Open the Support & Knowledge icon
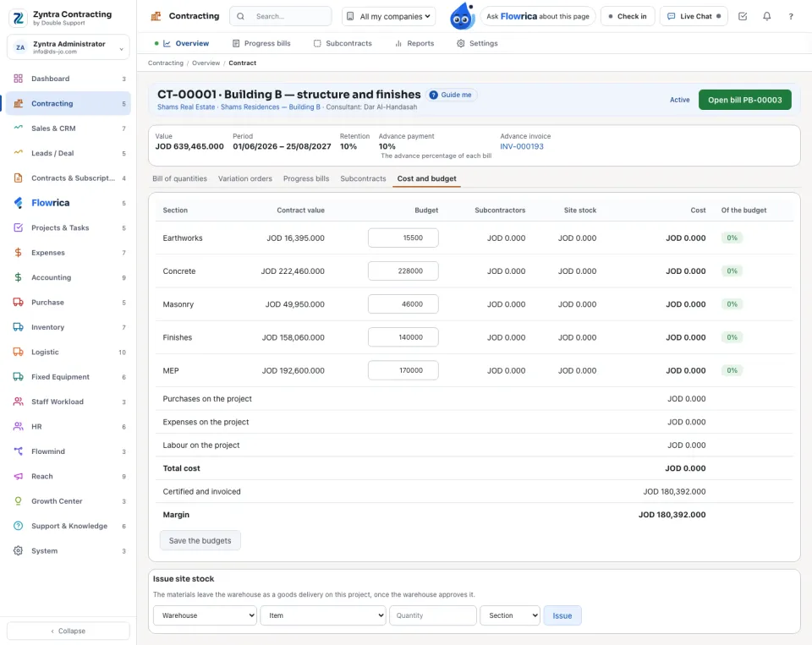 tap(18, 526)
